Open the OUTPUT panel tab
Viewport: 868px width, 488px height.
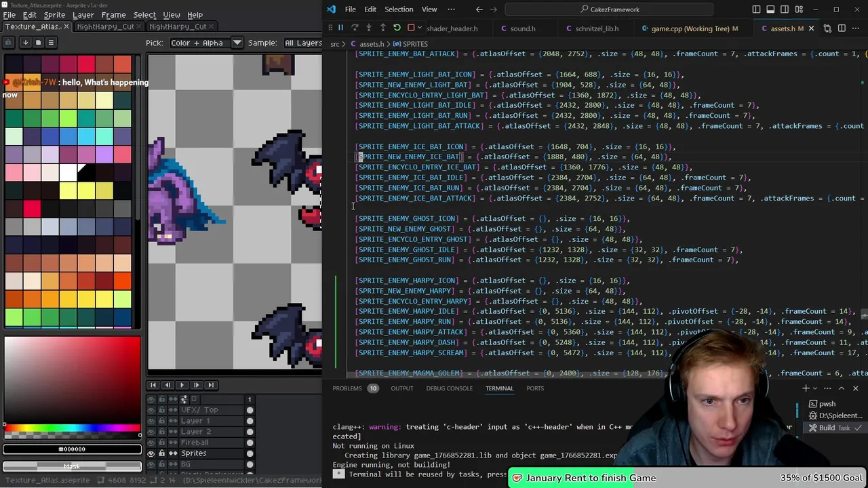point(401,388)
